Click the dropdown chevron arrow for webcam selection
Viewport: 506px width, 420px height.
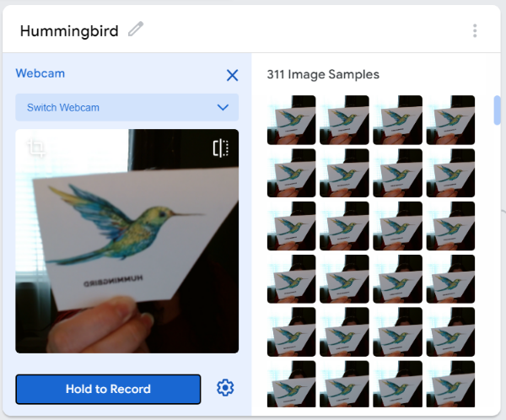(x=223, y=107)
